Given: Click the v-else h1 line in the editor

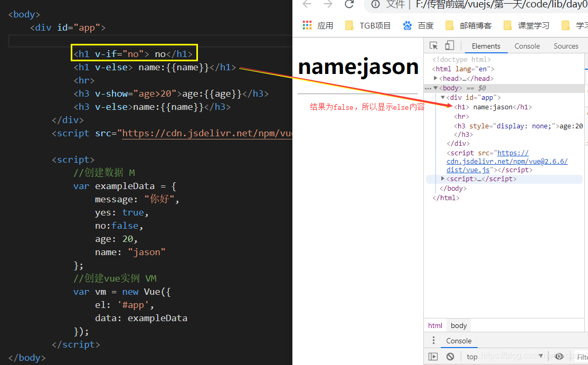Looking at the screenshot, I should pyautogui.click(x=155, y=67).
